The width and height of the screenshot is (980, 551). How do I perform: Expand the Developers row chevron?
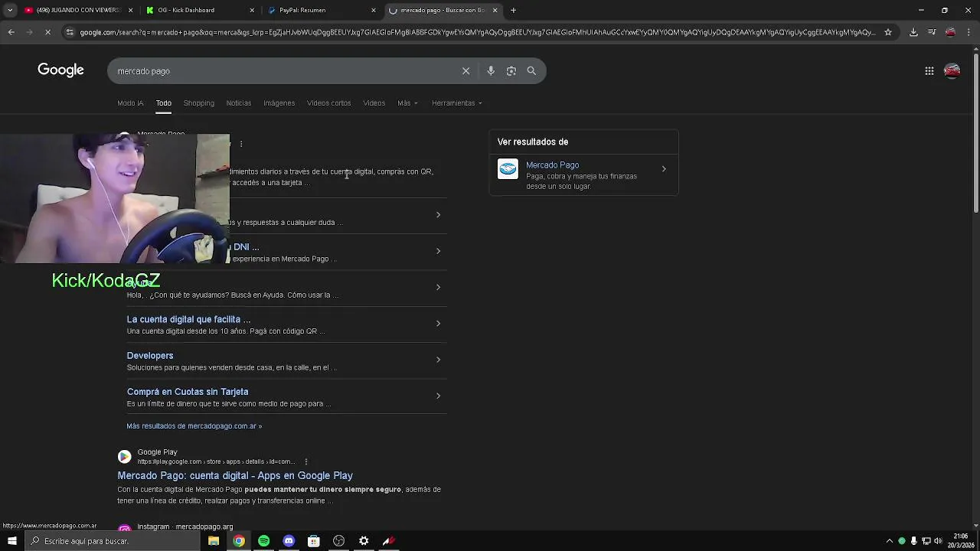tap(438, 360)
